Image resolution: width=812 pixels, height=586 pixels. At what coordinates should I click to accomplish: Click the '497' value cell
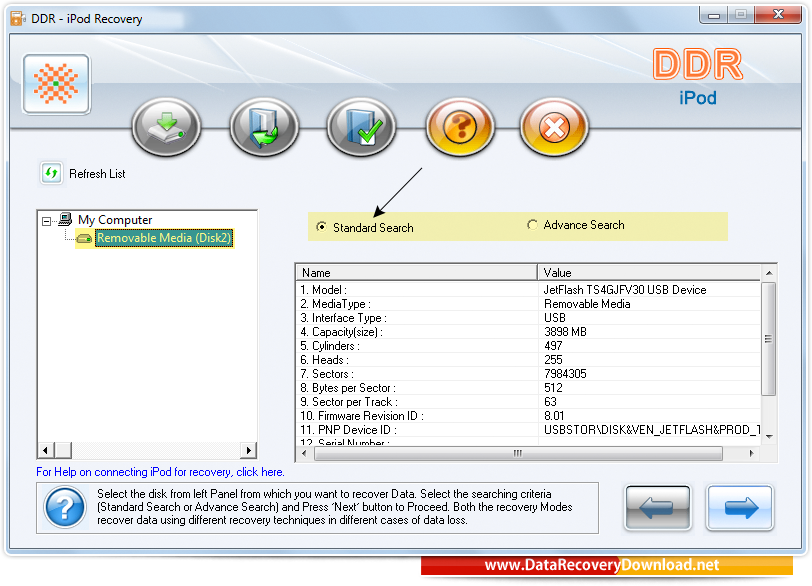point(553,346)
